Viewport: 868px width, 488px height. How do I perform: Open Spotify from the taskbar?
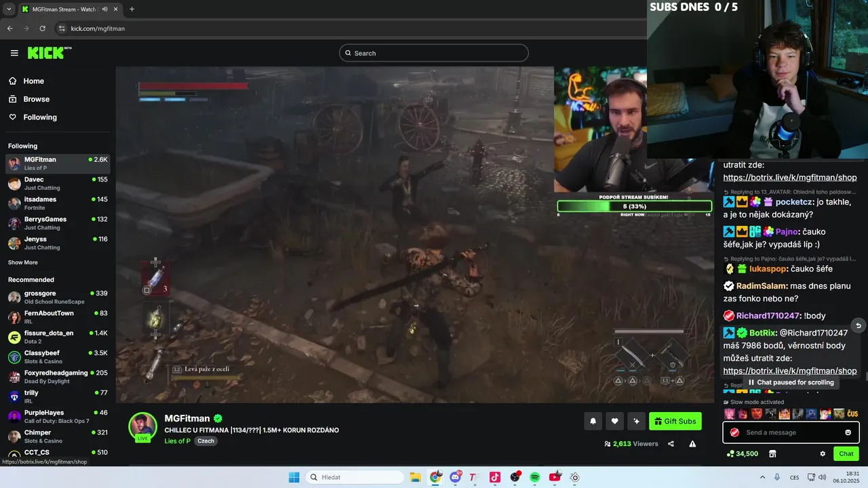(x=534, y=477)
